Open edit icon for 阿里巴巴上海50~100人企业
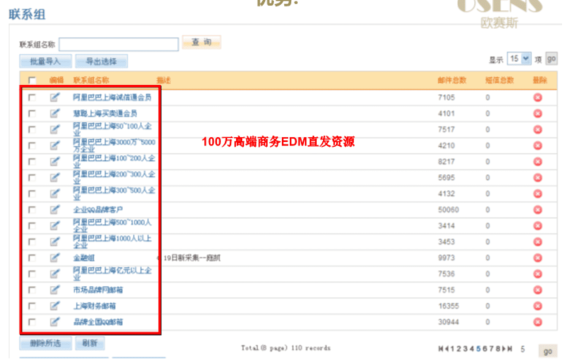Image resolution: width=570 pixels, height=360 pixels. 55,129
